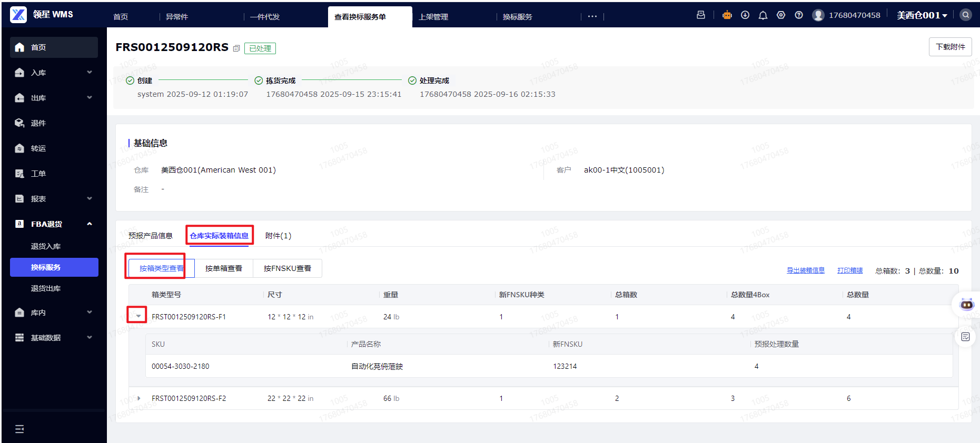980x443 pixels.
Task: Select 按FNSKU查看 view option
Action: coord(288,268)
